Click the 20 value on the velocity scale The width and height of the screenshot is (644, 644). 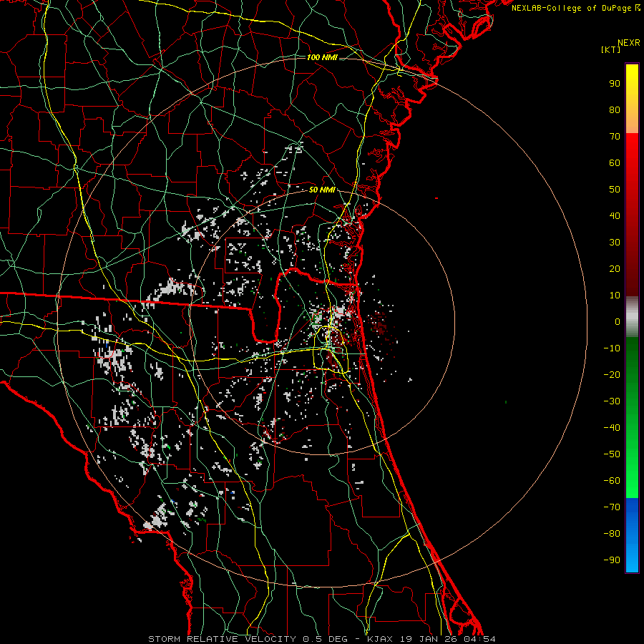click(x=615, y=269)
